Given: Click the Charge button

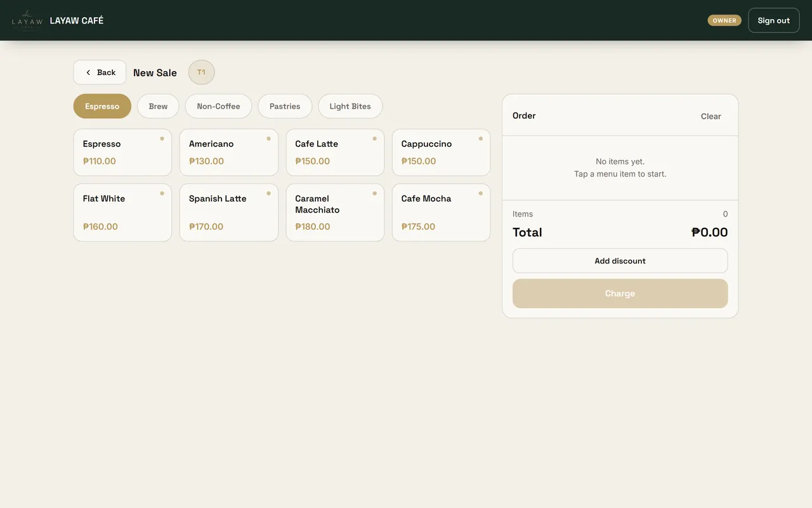Looking at the screenshot, I should [620, 293].
